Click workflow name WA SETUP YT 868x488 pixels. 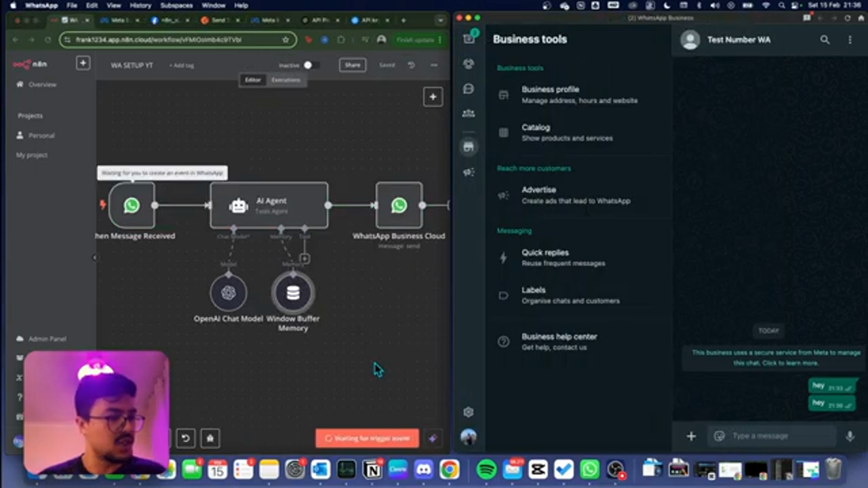[132, 66]
